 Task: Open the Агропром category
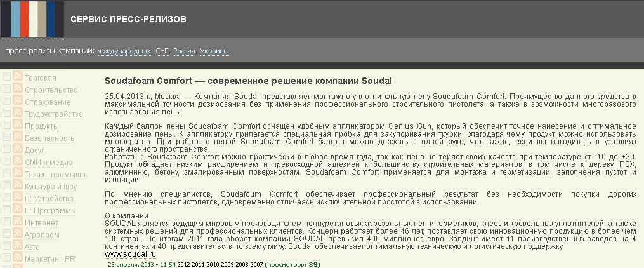42,235
